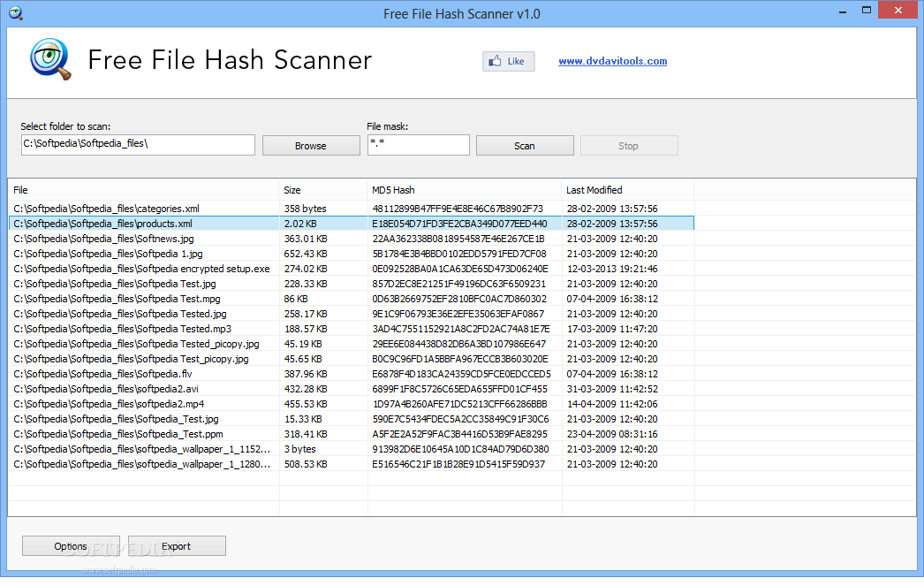Select the categories.xml file row
The image size is (924, 586).
click(352, 209)
